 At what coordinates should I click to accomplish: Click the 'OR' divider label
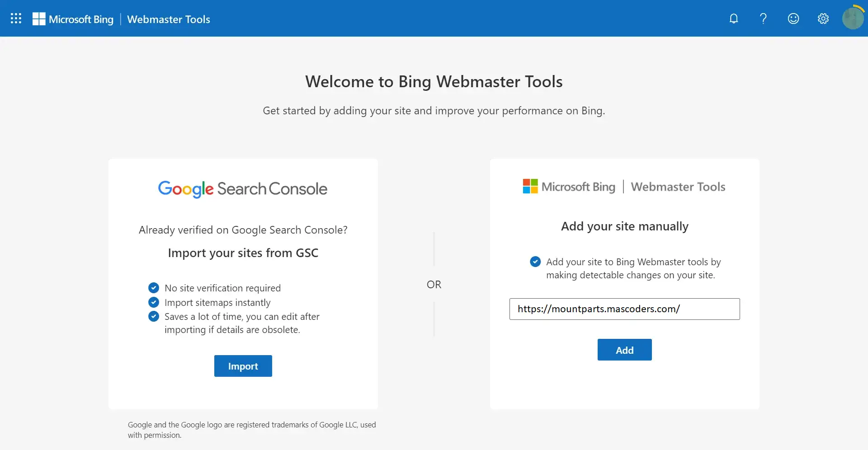click(x=434, y=285)
